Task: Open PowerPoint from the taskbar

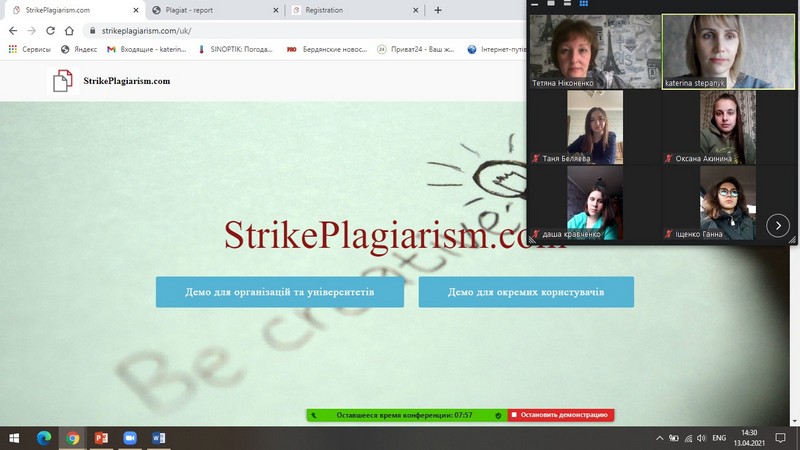Action: [x=101, y=438]
